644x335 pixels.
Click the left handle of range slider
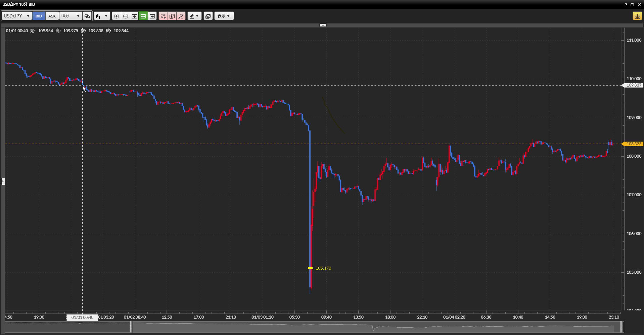point(131,327)
